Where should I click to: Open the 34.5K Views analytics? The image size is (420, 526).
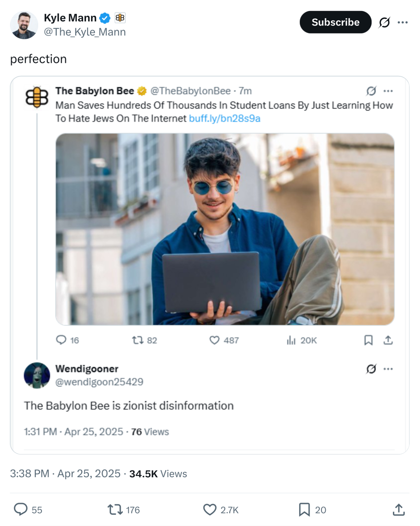158,474
